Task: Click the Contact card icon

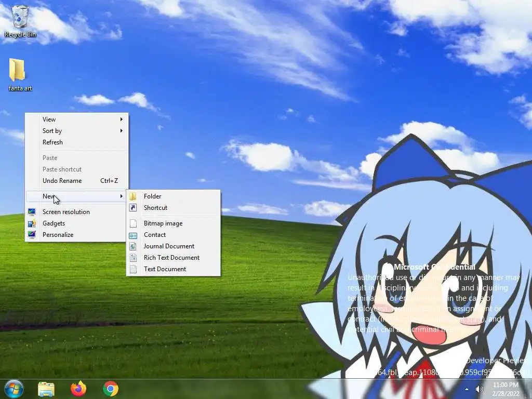Action: 133,235
